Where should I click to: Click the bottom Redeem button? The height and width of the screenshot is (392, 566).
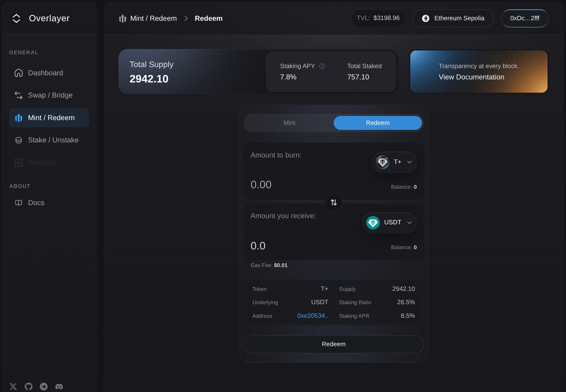334,344
